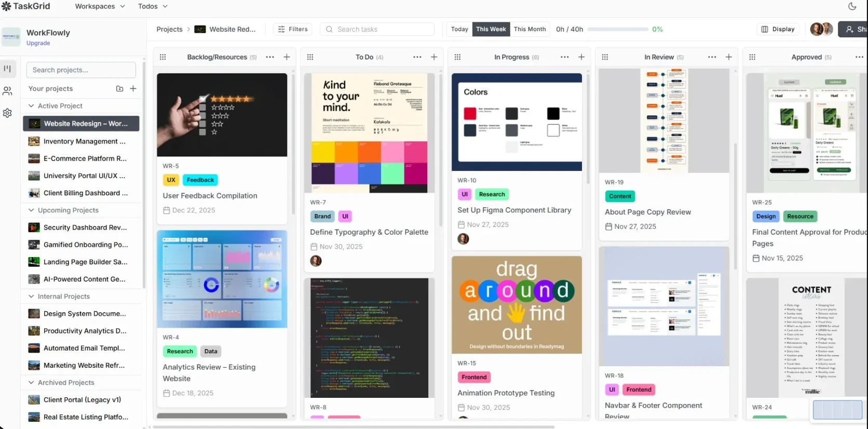
Task: Add task to In Review column
Action: (x=729, y=57)
